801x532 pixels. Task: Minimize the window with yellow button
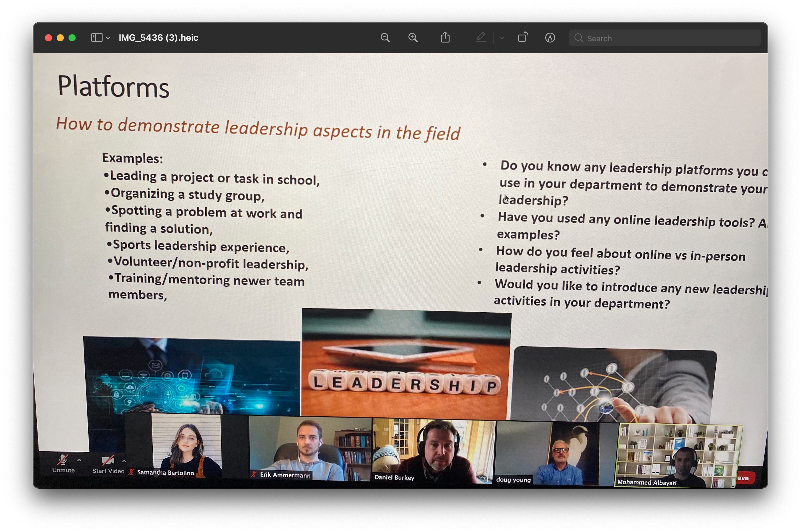click(x=60, y=38)
